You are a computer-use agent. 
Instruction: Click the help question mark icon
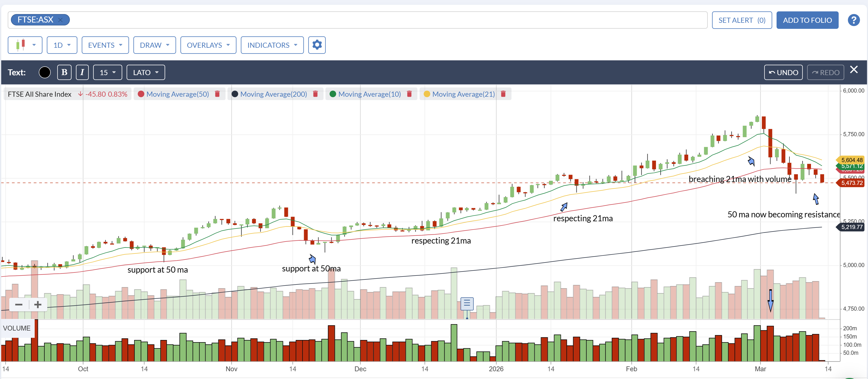click(853, 20)
